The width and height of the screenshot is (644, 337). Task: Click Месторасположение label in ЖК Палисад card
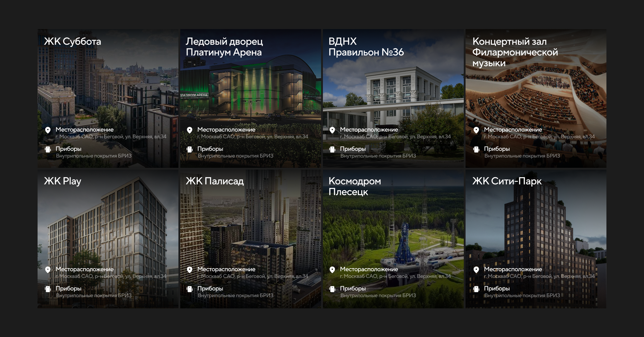226,269
